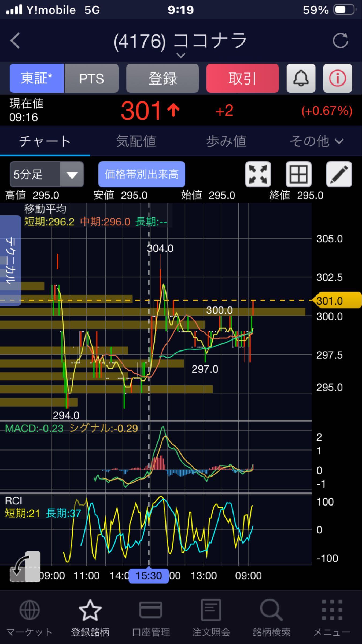Toggle 価格帯別出来高 volume overlay
Image resolution: width=362 pixels, height=644 pixels.
(x=142, y=174)
